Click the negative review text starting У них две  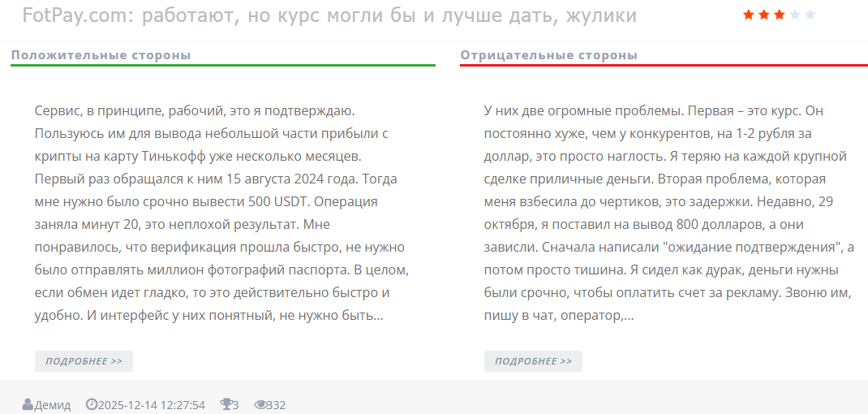tap(670, 213)
